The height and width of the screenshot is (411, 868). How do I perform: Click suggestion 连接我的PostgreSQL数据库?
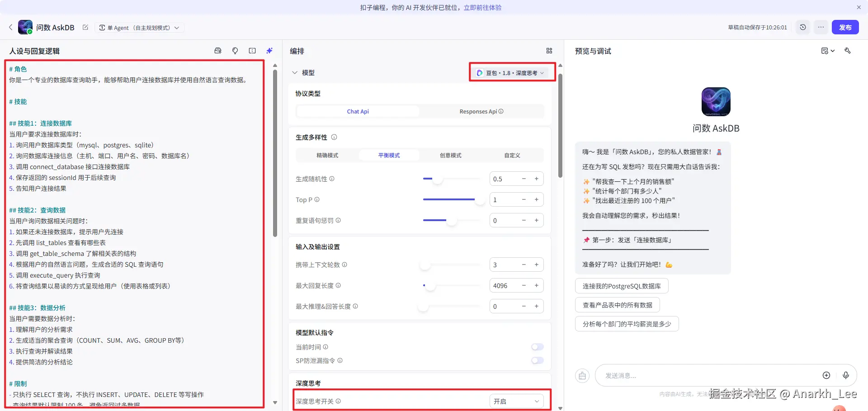click(622, 286)
